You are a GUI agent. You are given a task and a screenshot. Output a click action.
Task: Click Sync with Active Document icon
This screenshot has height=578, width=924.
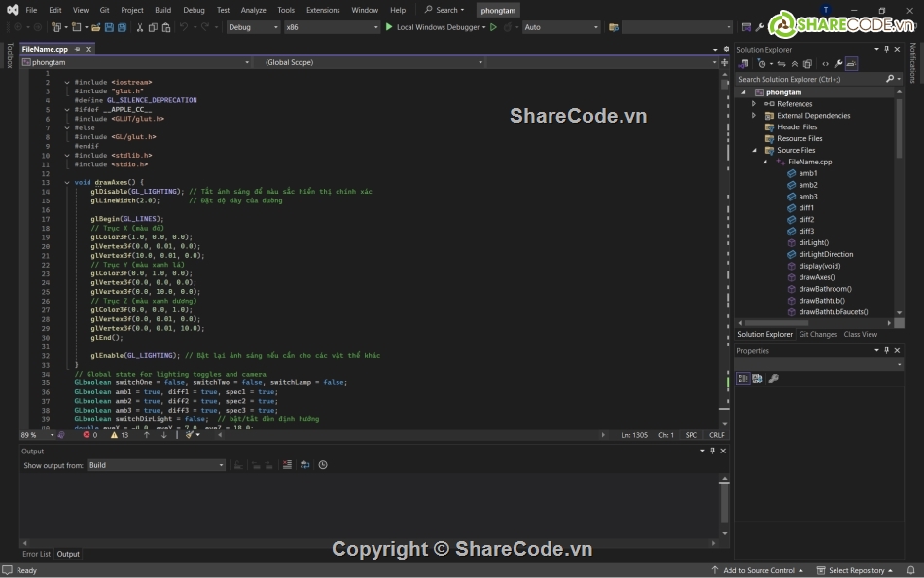pyautogui.click(x=781, y=63)
